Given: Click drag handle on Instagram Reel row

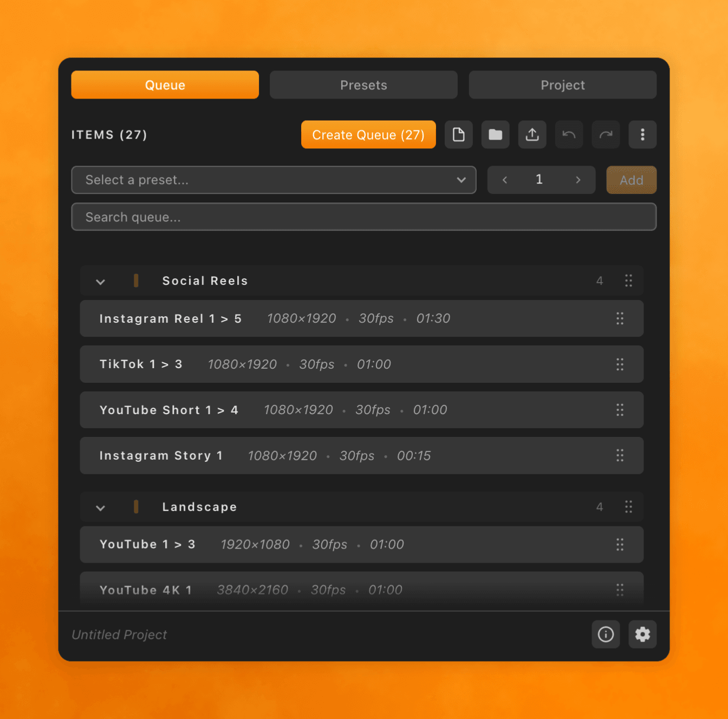Looking at the screenshot, I should point(620,318).
